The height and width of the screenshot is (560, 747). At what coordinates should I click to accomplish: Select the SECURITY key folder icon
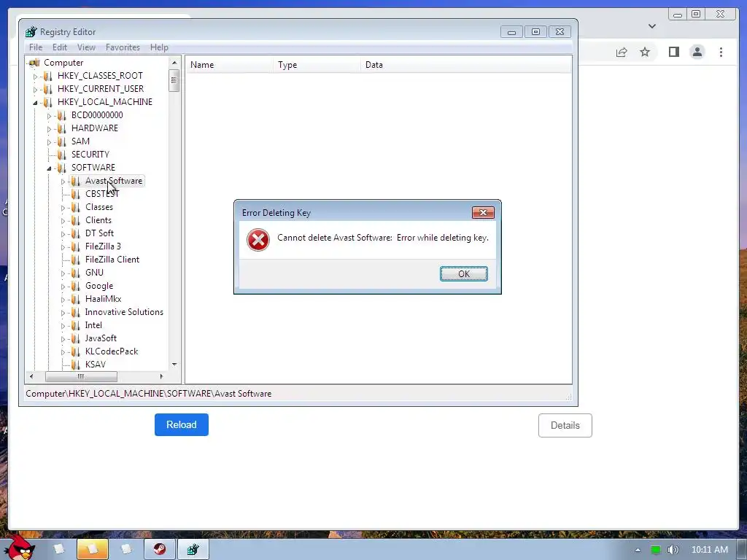[61, 155]
